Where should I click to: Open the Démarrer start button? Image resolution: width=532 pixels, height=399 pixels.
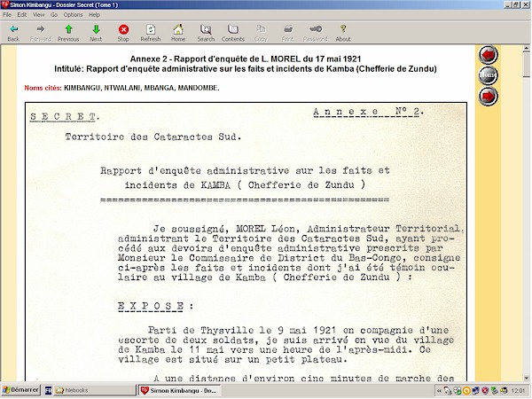tap(20, 390)
